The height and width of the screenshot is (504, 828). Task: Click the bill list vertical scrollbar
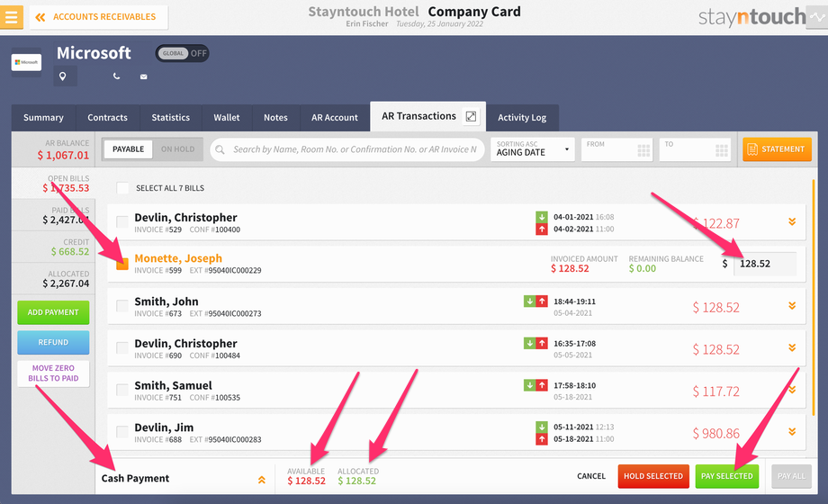[x=814, y=299]
